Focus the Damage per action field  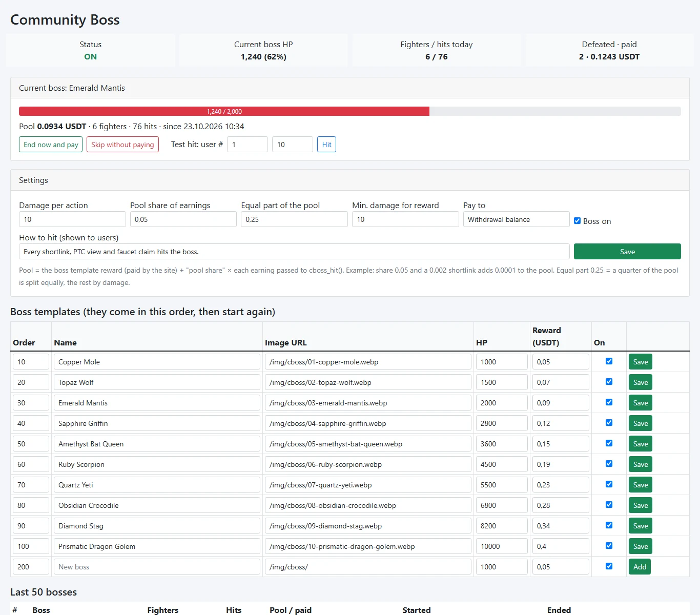click(72, 219)
